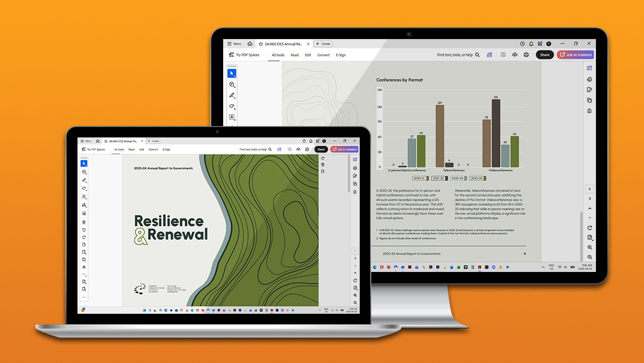The image size is (644, 363).
Task: Pick the freehand draw loop tool on monitor
Action: (232, 106)
